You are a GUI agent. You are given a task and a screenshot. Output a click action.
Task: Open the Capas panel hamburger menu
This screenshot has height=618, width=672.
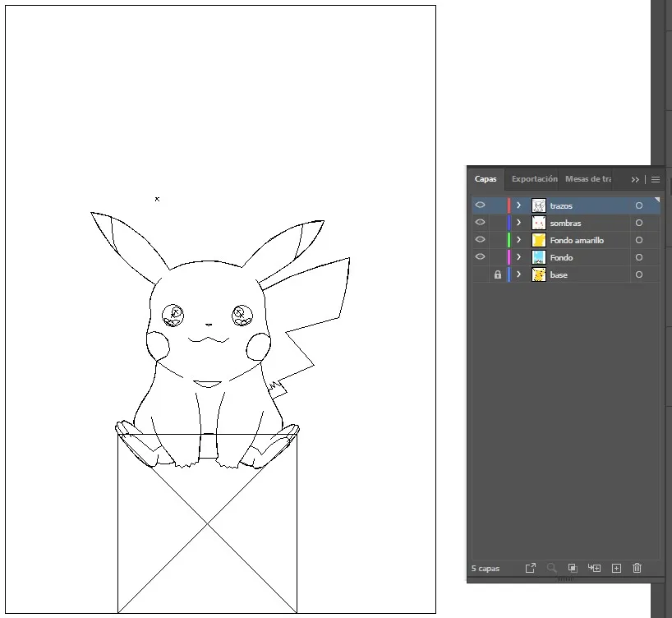[656, 180]
